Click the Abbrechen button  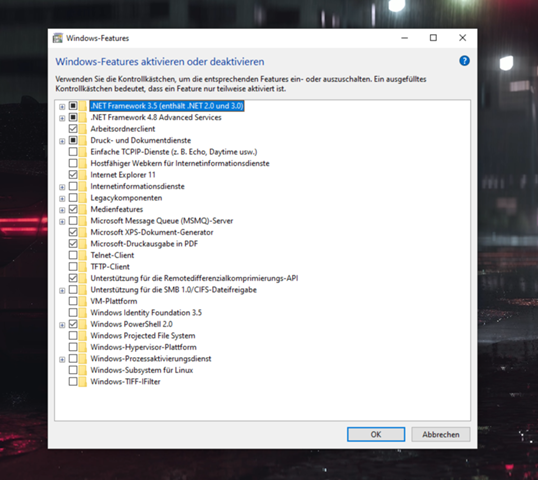click(441, 434)
